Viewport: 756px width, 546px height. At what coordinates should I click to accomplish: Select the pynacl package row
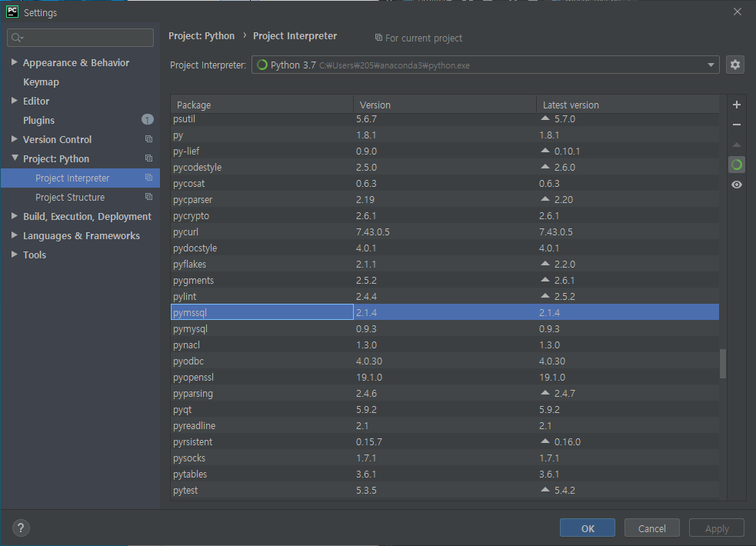click(x=445, y=345)
